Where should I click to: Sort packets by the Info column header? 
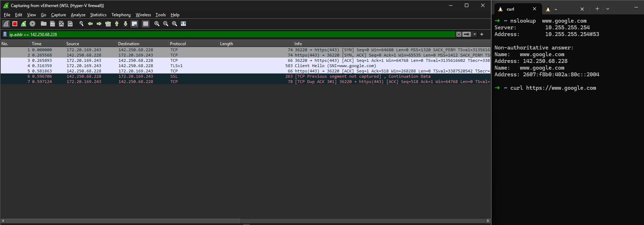pyautogui.click(x=392, y=44)
